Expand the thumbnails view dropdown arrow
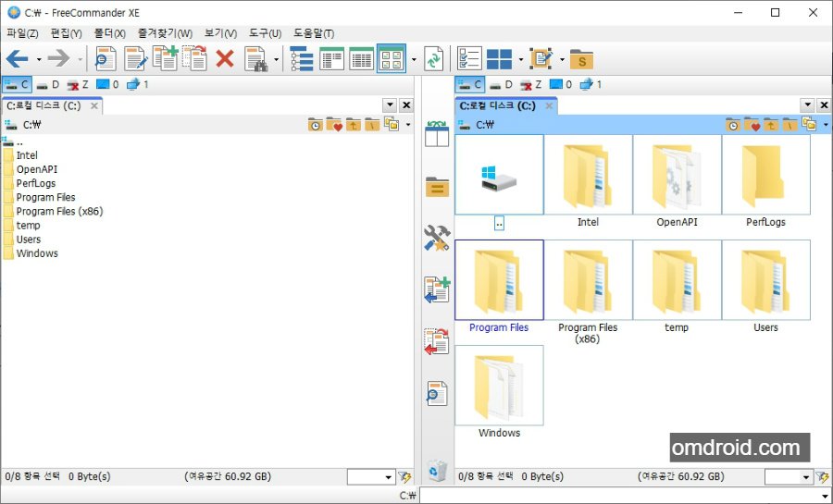 (414, 59)
